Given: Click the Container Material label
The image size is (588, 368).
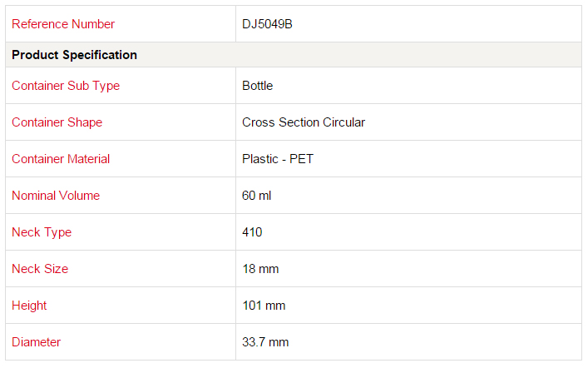Looking at the screenshot, I should click(61, 159).
